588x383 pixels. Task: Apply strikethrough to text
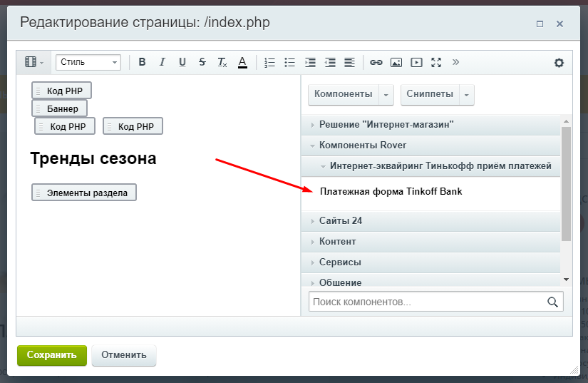coord(202,62)
